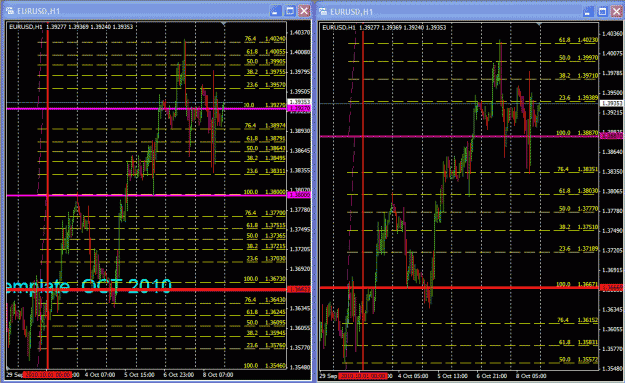The width and height of the screenshot is (625, 383).
Task: Click the '100.0 1.36730' Fibonacci level label
Action: 264,279
